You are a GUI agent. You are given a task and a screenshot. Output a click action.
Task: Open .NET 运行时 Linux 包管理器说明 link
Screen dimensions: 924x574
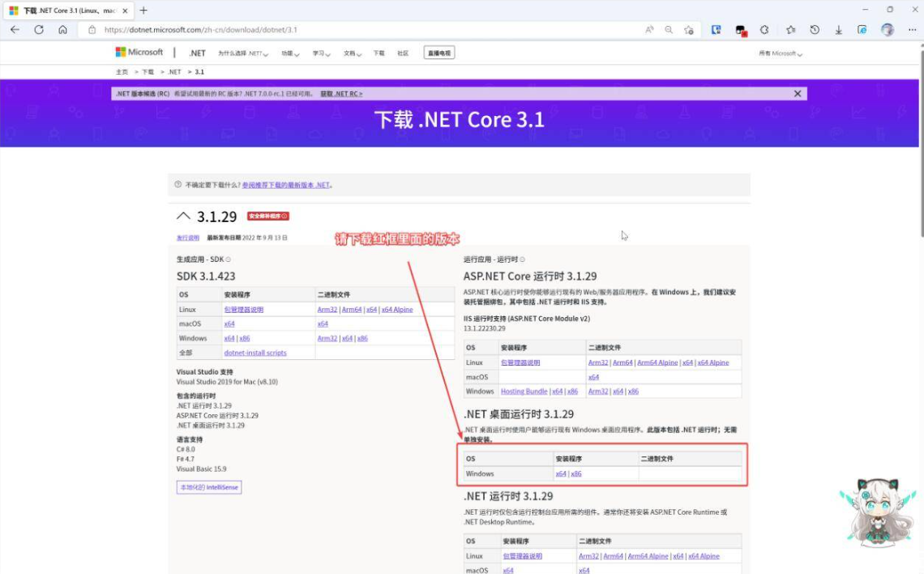[x=522, y=556]
